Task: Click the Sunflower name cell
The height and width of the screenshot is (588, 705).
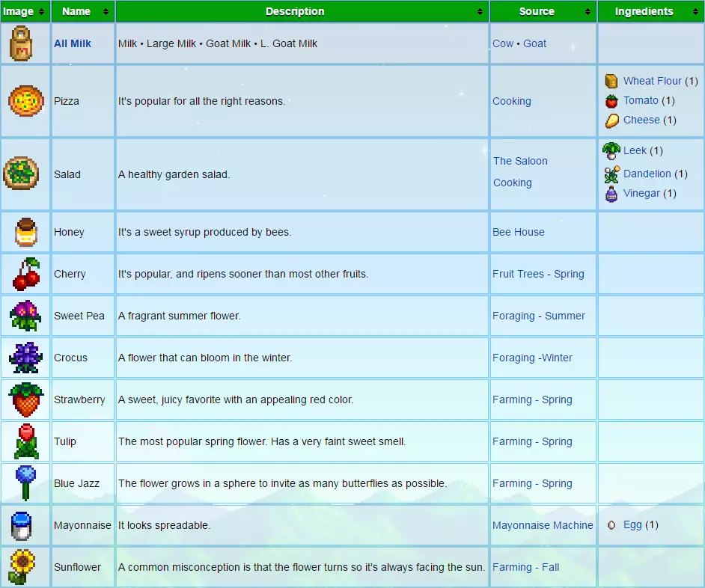Action: tap(83, 567)
